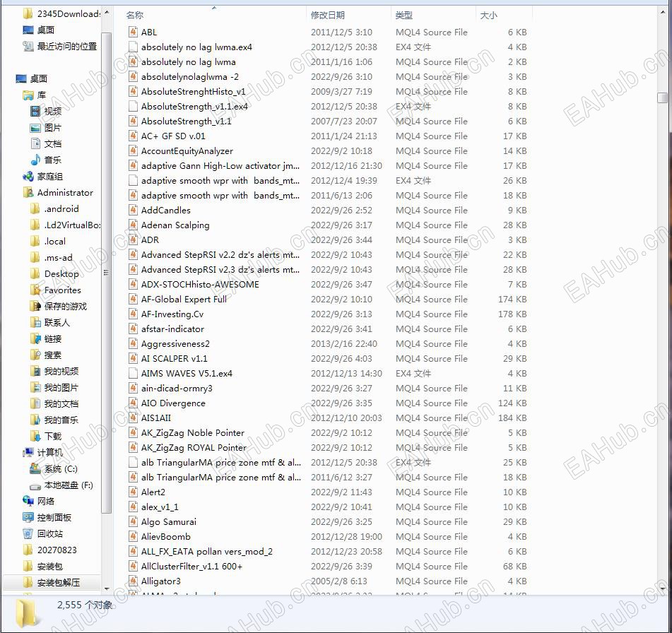Open local disk (F:) icon
The width and height of the screenshot is (672, 633).
tap(35, 485)
